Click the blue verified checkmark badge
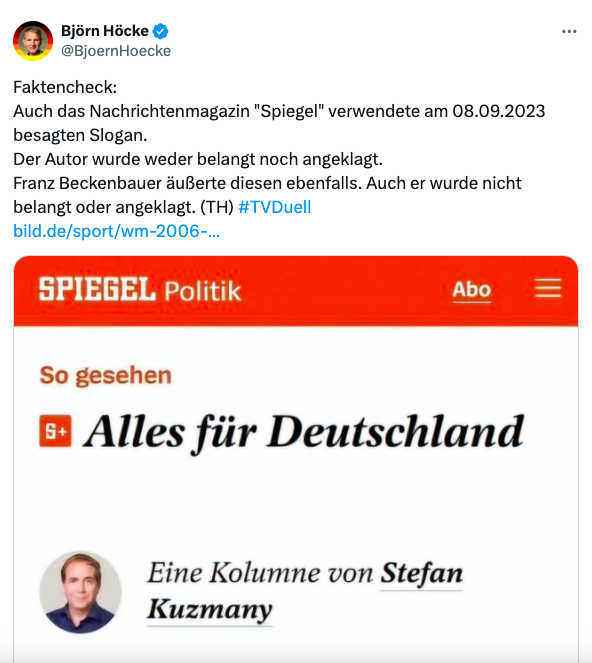The height and width of the screenshot is (663, 592). 160,31
